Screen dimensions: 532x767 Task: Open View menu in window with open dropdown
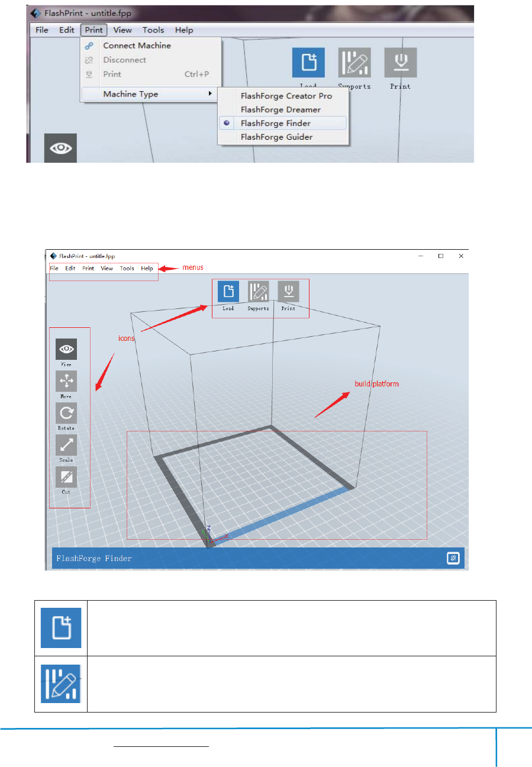122,30
